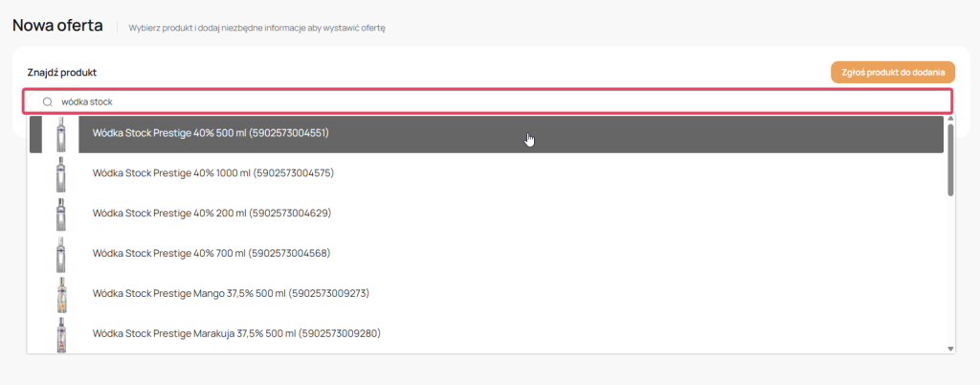The image size is (980, 385).
Task: Select Wódka Stock Prestige 40% 700 ml
Action: click(211, 253)
